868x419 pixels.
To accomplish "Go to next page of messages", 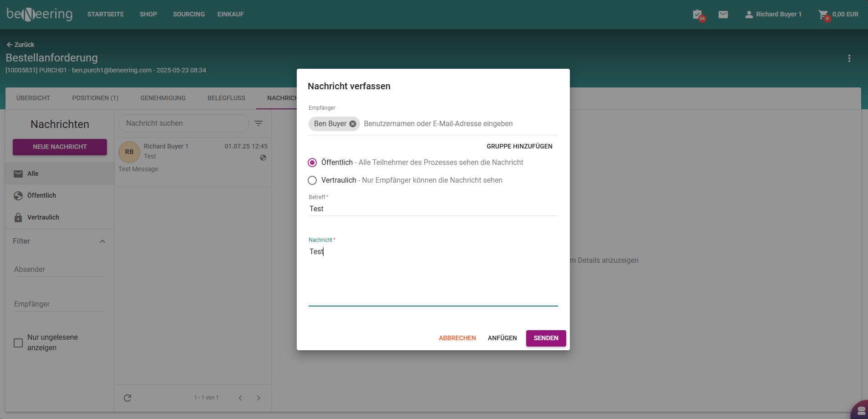I will (259, 398).
